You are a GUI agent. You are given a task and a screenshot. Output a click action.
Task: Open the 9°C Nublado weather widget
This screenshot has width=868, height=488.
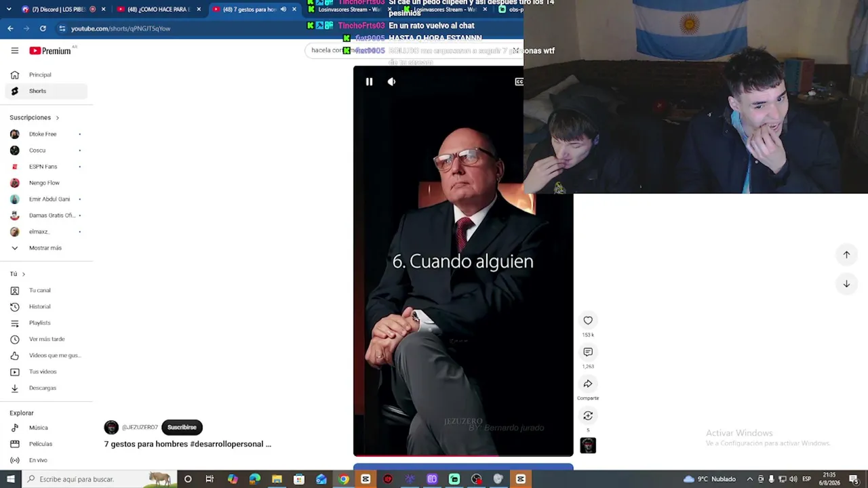[x=709, y=479]
